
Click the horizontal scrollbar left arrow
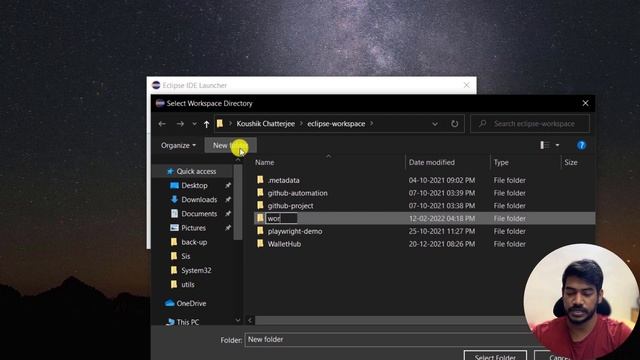pos(250,320)
